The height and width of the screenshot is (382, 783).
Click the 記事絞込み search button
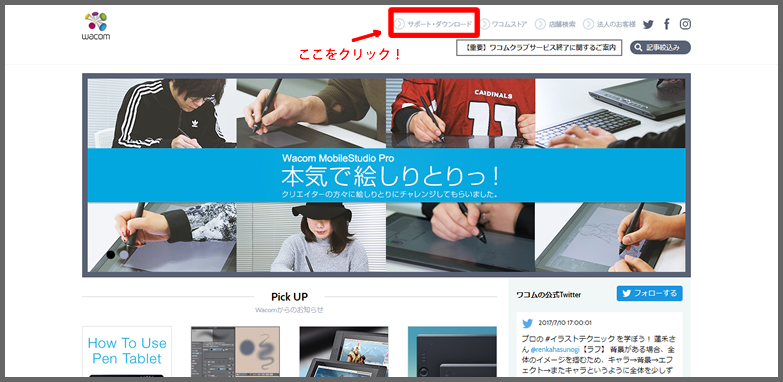660,47
